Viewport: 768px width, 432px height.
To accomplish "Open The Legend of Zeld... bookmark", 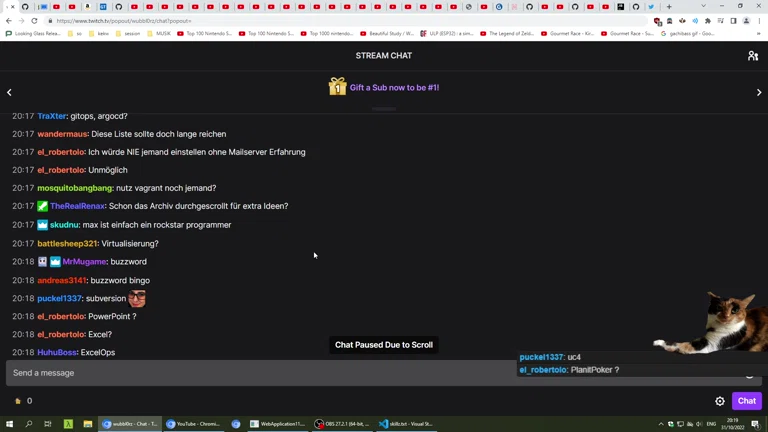I will coord(507,34).
